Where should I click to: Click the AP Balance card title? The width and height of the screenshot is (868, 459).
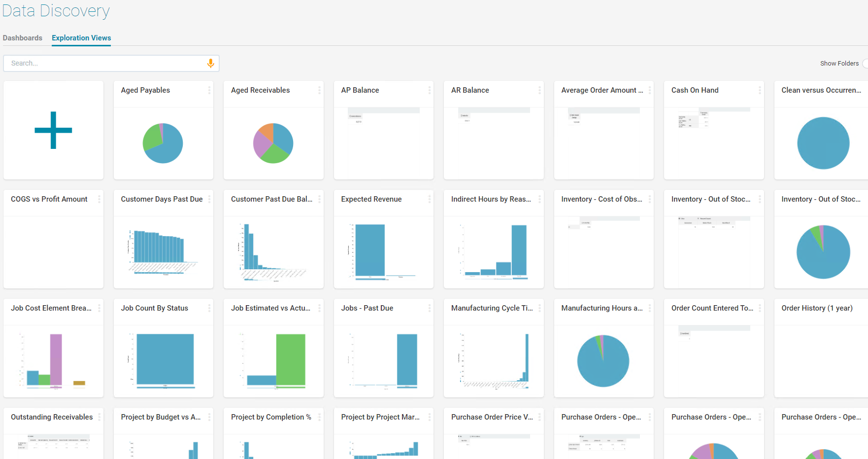point(360,90)
